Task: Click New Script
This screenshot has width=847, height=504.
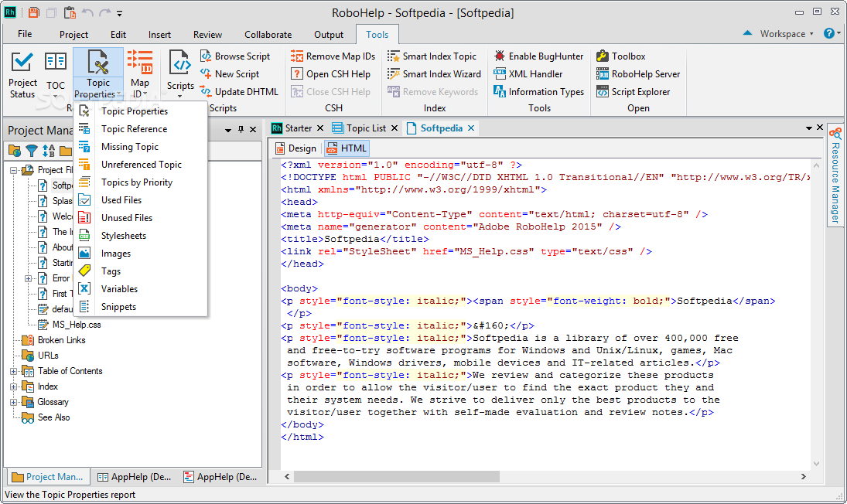Action: coord(230,74)
